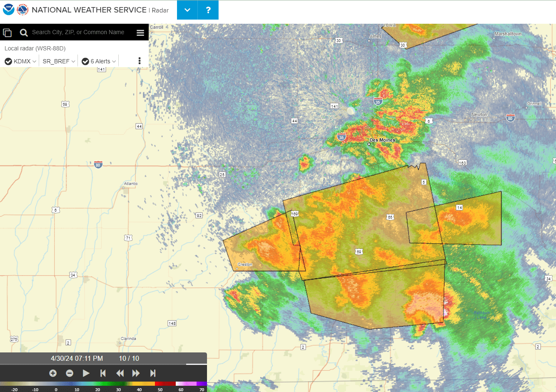Click the NOAA logo icon

[8, 10]
